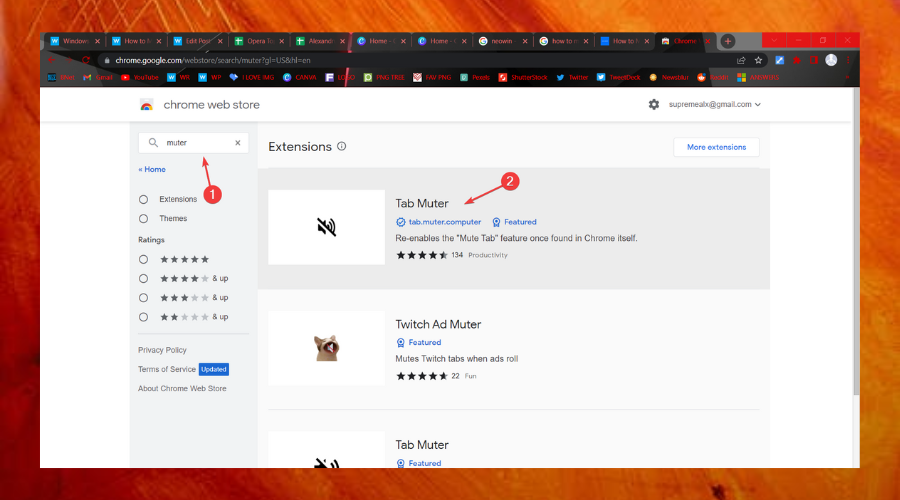This screenshot has height=500, width=900.
Task: Close the active Chrome Web Store tab
Action: [708, 41]
